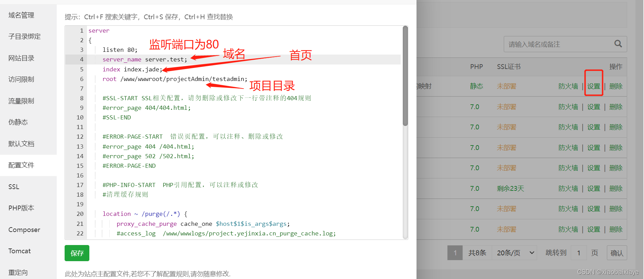The width and height of the screenshot is (644, 279).
Task: Open the 访问限制 tab
Action: (x=21, y=79)
